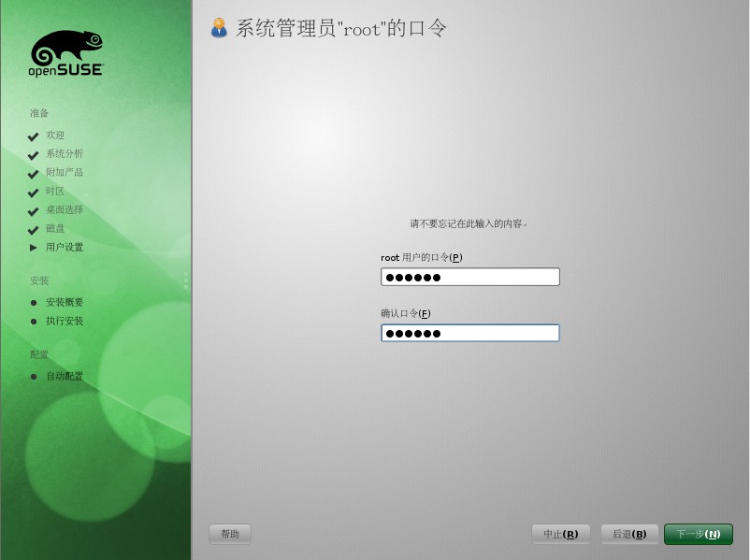Focus the 确认口令 confirm password field

(470, 333)
